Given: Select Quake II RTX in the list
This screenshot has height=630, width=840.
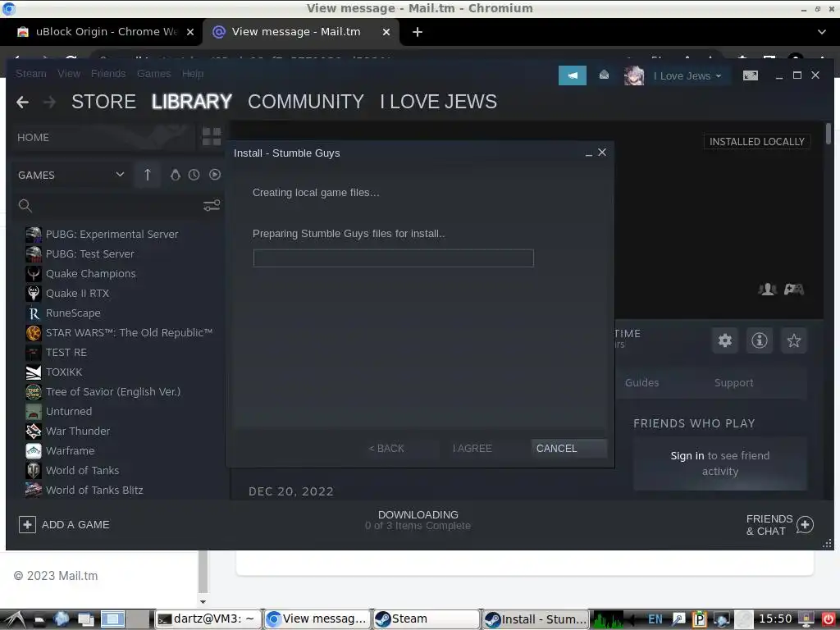Looking at the screenshot, I should click(x=77, y=293).
